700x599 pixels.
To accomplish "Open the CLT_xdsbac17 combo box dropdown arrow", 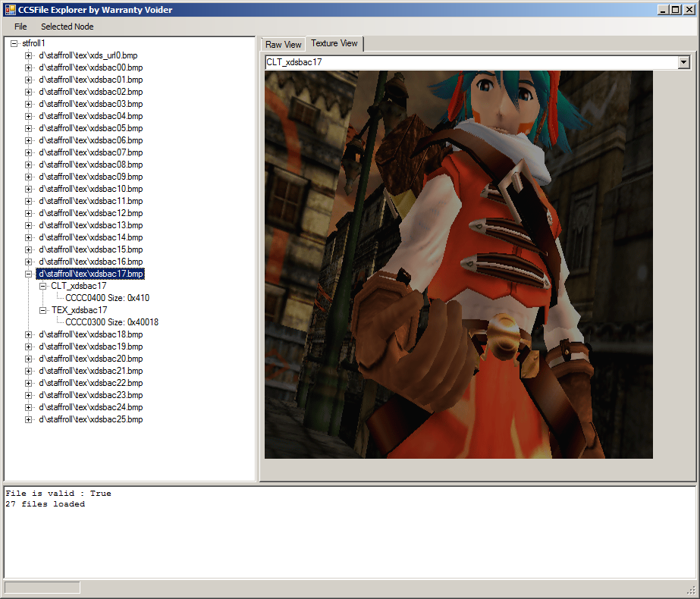I will click(683, 62).
